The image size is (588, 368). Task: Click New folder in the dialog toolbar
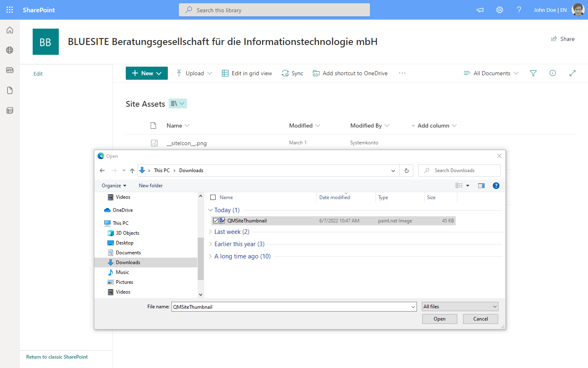click(151, 186)
